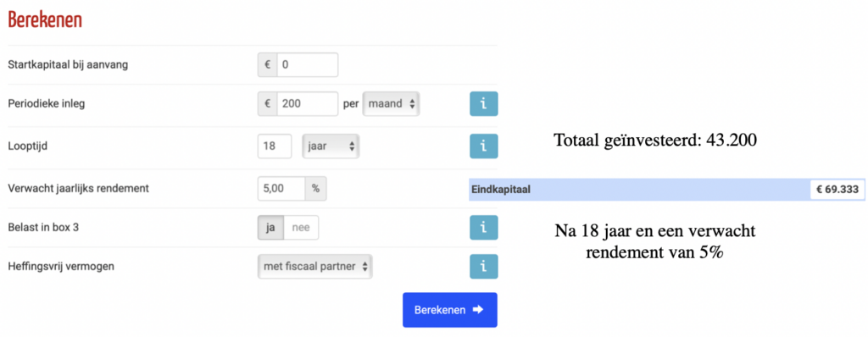Open the 'jaar' looptijd unit dropdown
Screen dimensions: 868x337
click(x=331, y=146)
